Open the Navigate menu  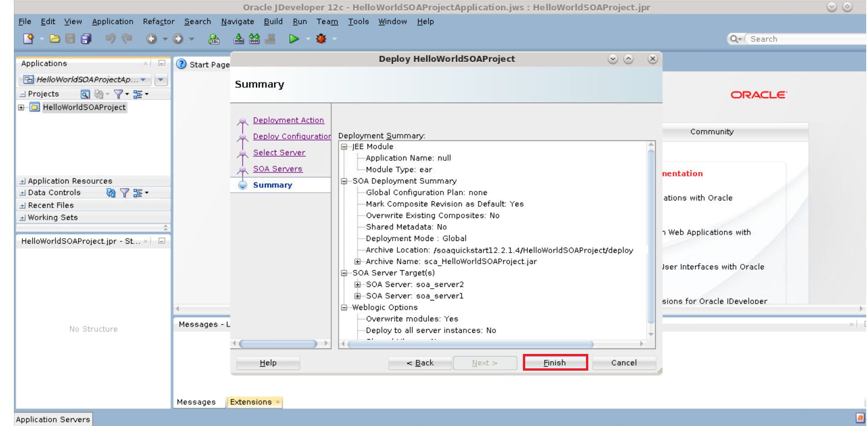point(237,22)
